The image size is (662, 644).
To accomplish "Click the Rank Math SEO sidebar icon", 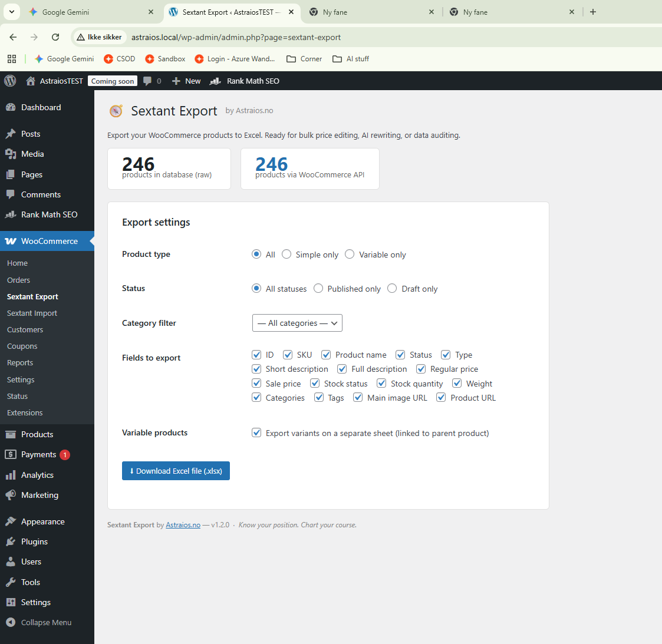I will click(x=11, y=215).
